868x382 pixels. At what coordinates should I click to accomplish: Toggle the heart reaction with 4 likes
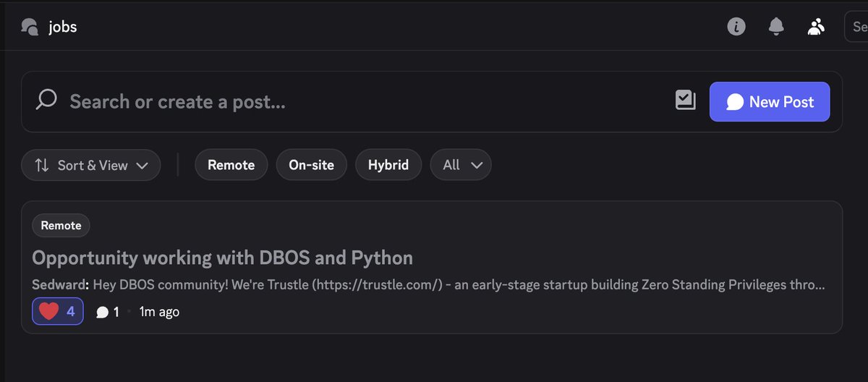coord(58,312)
